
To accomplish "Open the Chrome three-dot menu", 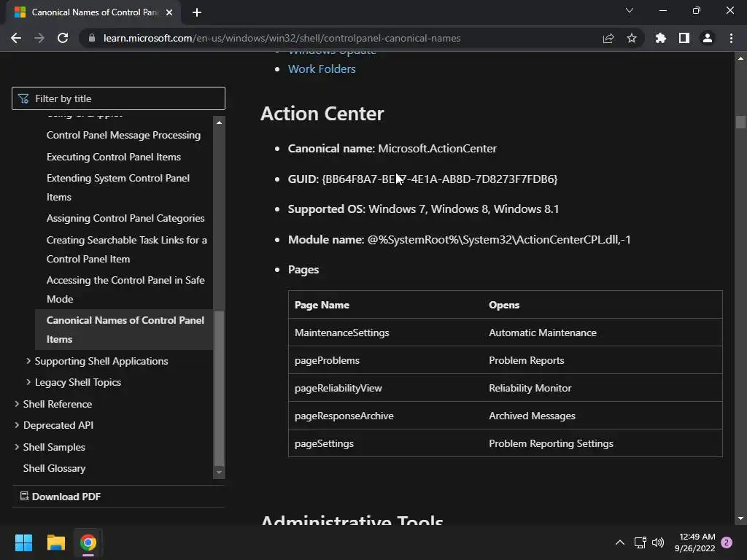I will pyautogui.click(x=731, y=38).
